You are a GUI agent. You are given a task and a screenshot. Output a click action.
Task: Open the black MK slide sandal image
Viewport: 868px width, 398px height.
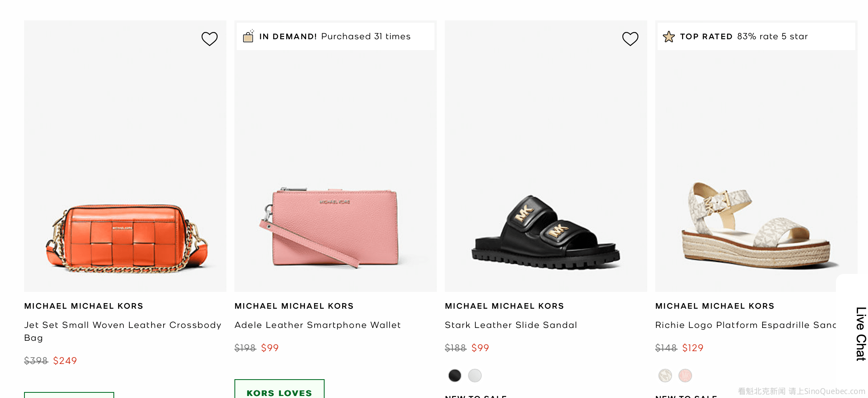545,233
